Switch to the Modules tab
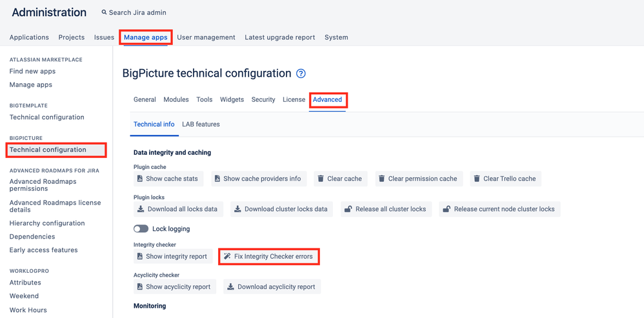Image resolution: width=644 pixels, height=318 pixels. point(176,100)
